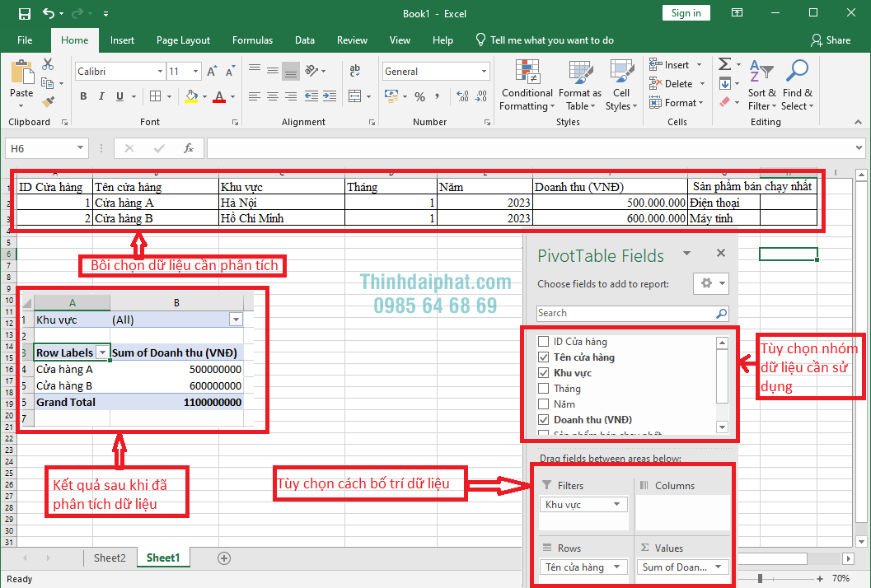871x588 pixels.
Task: Open Find & Select
Action: 797,85
